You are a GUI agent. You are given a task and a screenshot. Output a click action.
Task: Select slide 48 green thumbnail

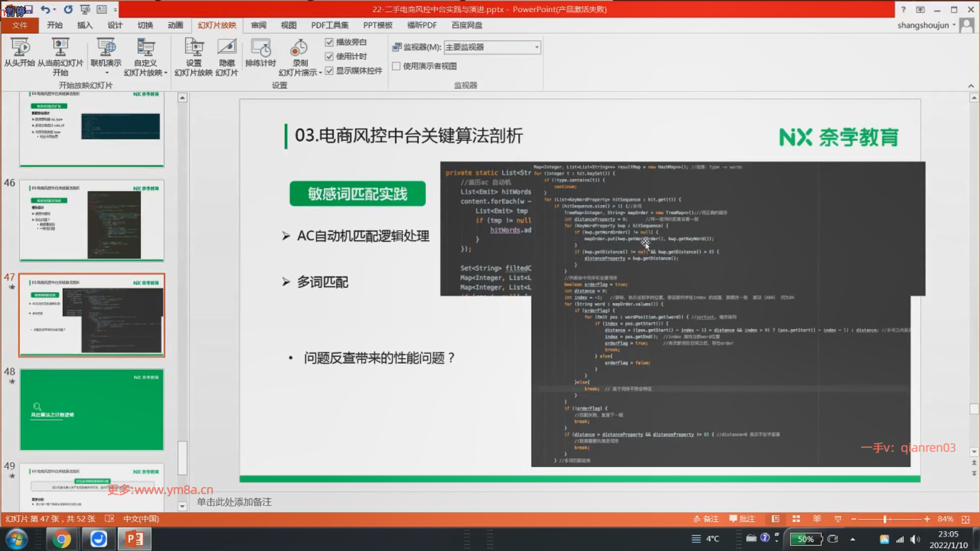pyautogui.click(x=92, y=410)
